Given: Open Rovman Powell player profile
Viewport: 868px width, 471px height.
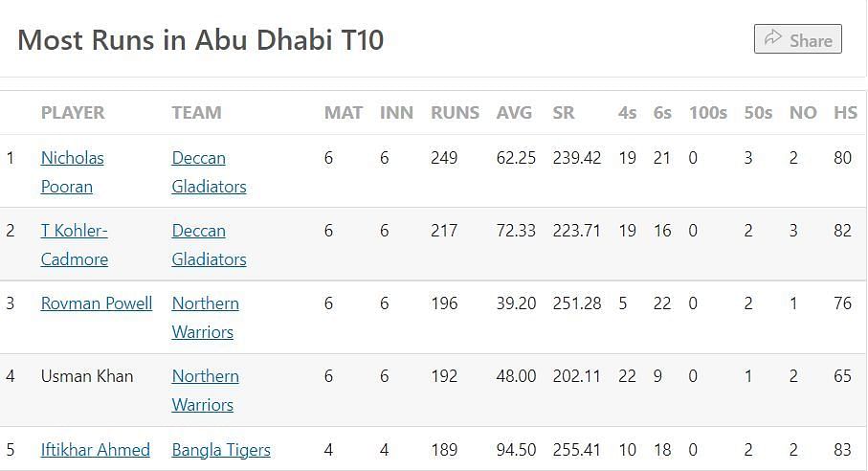Looking at the screenshot, I should 97,303.
